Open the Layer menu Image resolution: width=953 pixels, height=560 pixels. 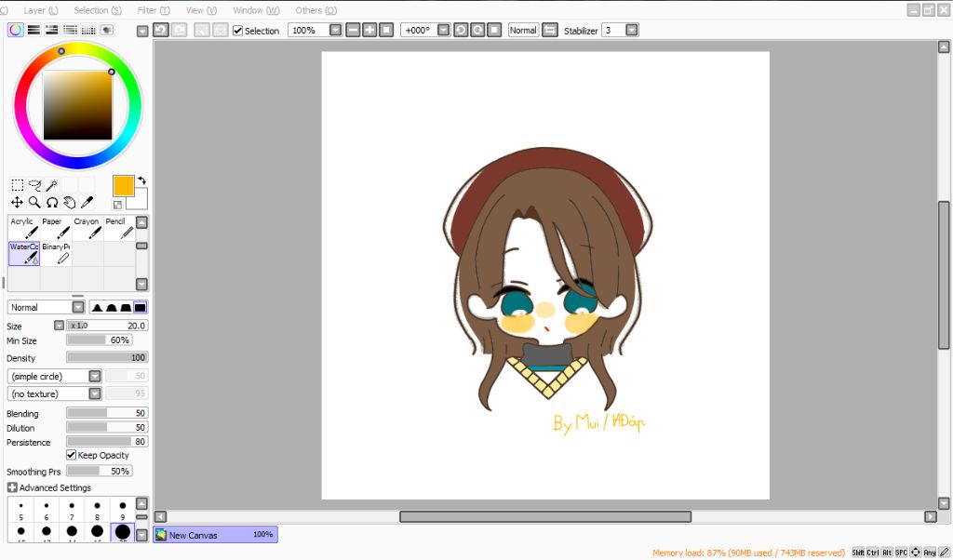click(41, 10)
